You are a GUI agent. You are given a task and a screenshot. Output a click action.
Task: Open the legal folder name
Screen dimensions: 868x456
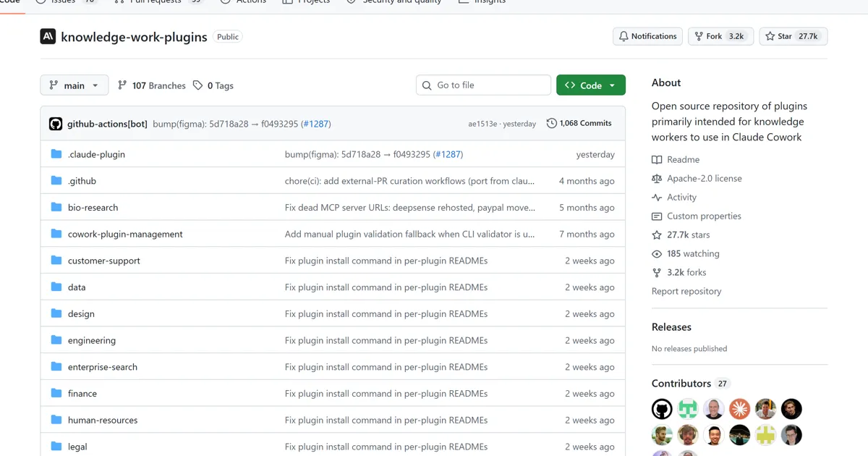[77, 447]
